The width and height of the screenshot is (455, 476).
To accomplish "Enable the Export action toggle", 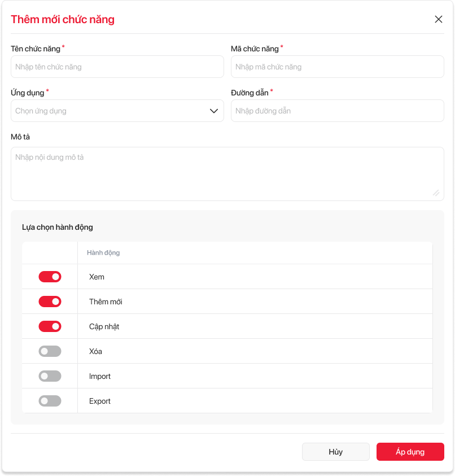I will [x=50, y=401].
